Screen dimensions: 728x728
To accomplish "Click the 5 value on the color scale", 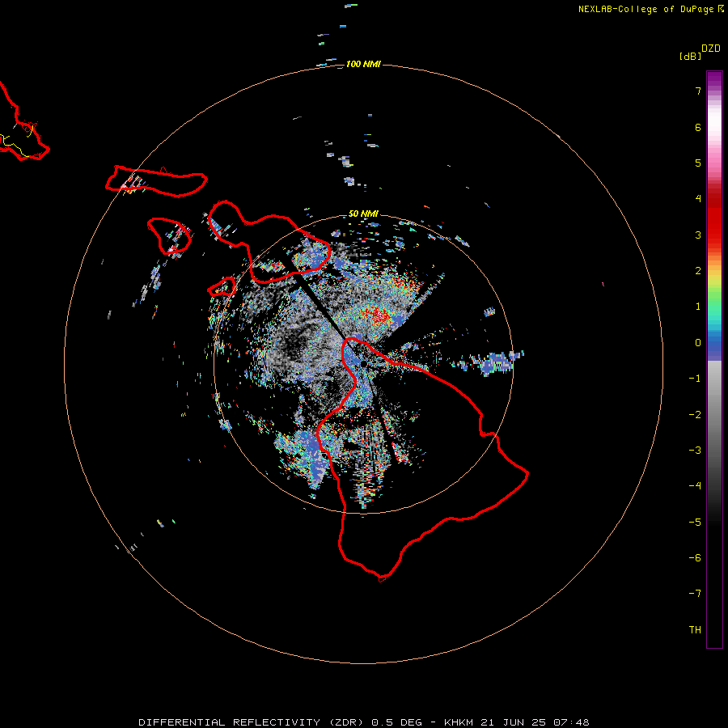I will [698, 163].
